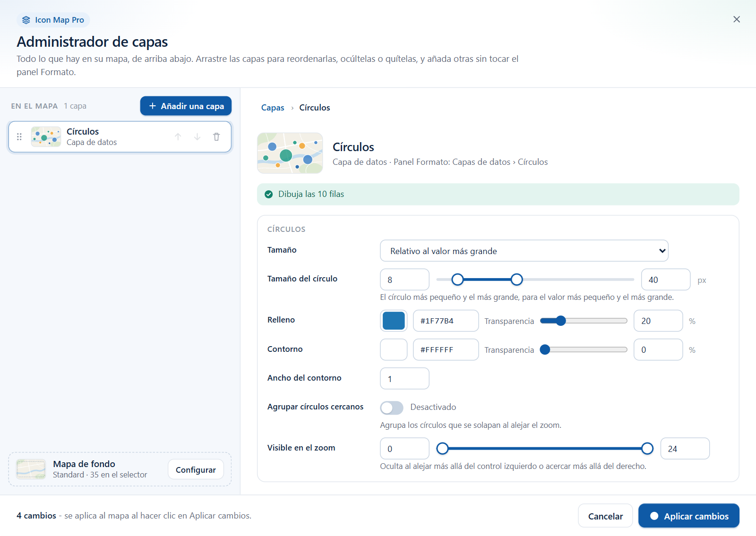Viewport: 756px width, 536px height.
Task: Click the minimum zoom field showing 0
Action: pos(404,449)
